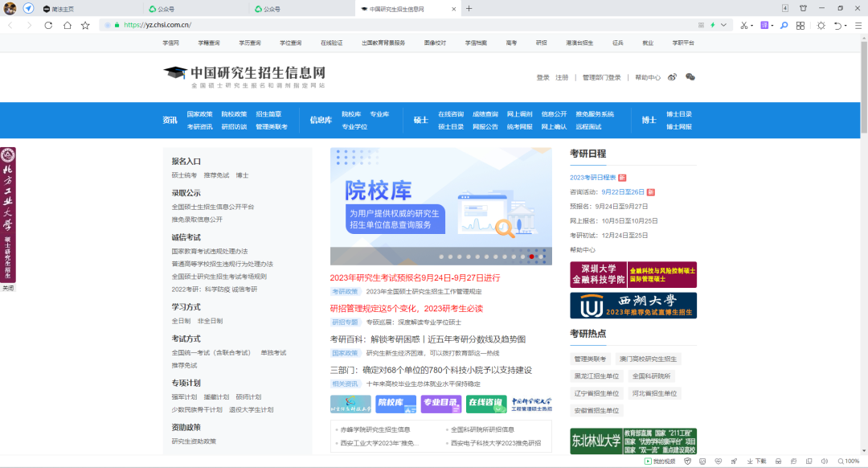Image resolution: width=868 pixels, height=468 pixels.
Task: Click the blue magnifier search icon
Action: [784, 26]
